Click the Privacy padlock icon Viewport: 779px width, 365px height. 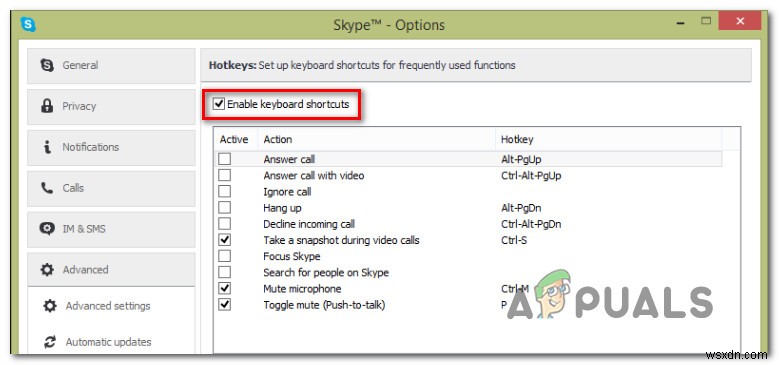[x=47, y=106]
